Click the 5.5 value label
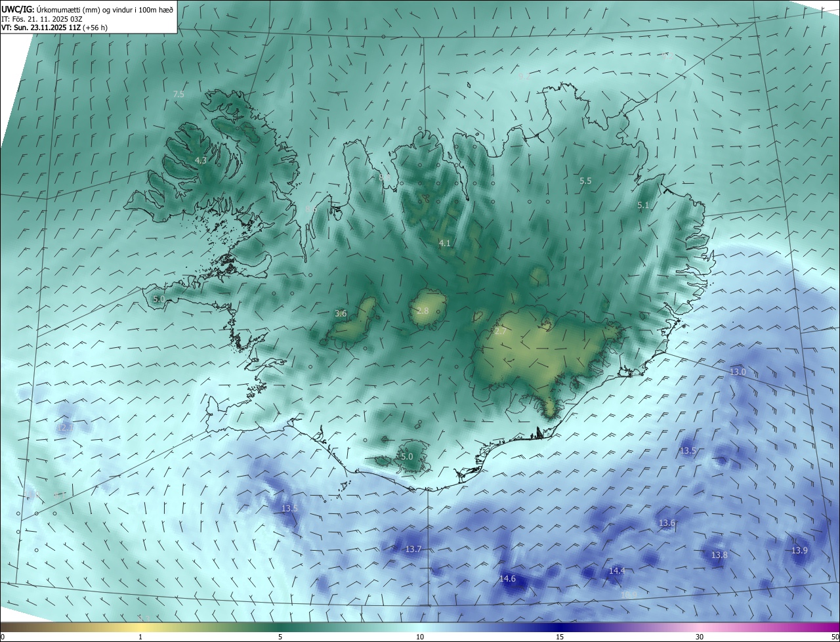 pyautogui.click(x=585, y=181)
